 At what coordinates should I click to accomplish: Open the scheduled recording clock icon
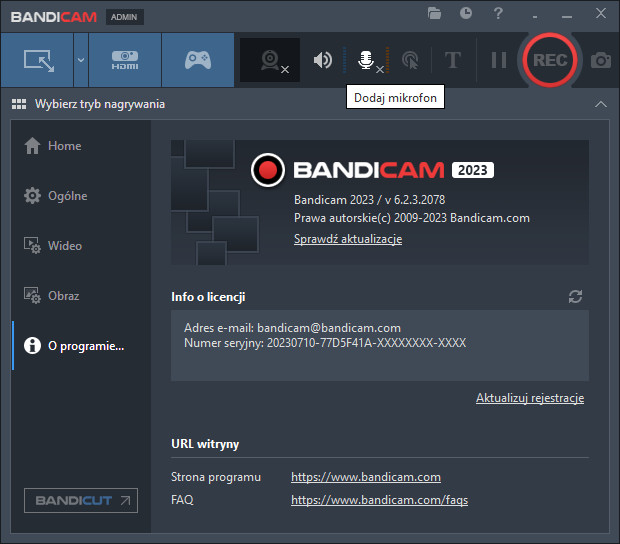466,13
